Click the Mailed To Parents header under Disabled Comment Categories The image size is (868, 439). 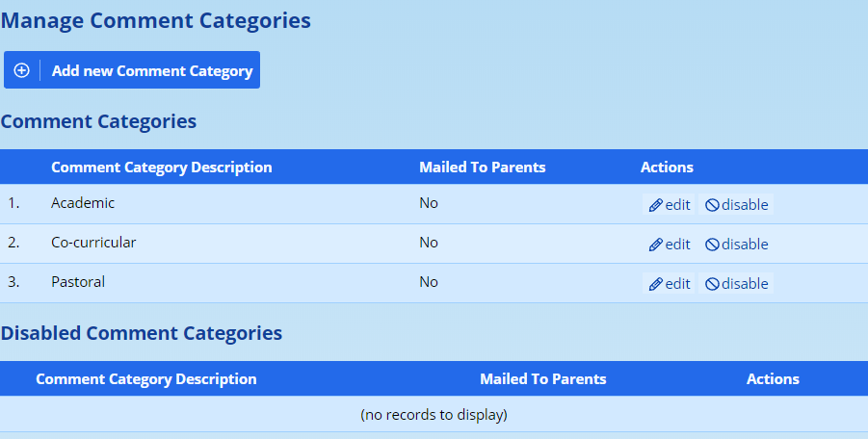[x=543, y=379]
